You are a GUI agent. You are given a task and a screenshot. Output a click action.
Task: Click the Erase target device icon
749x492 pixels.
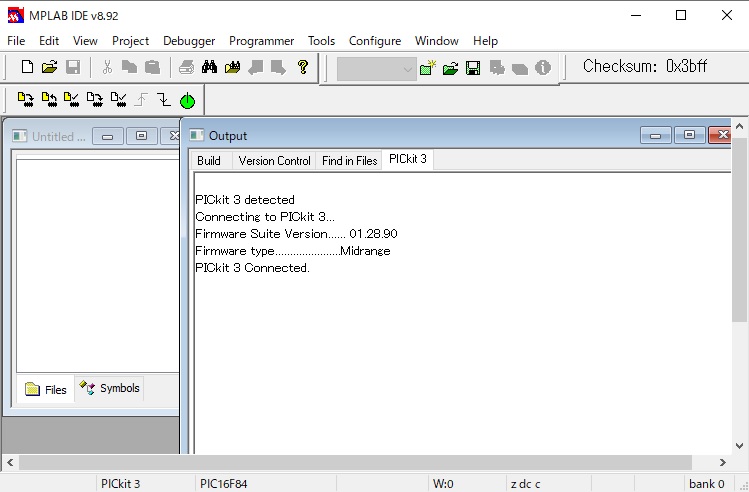[x=95, y=99]
